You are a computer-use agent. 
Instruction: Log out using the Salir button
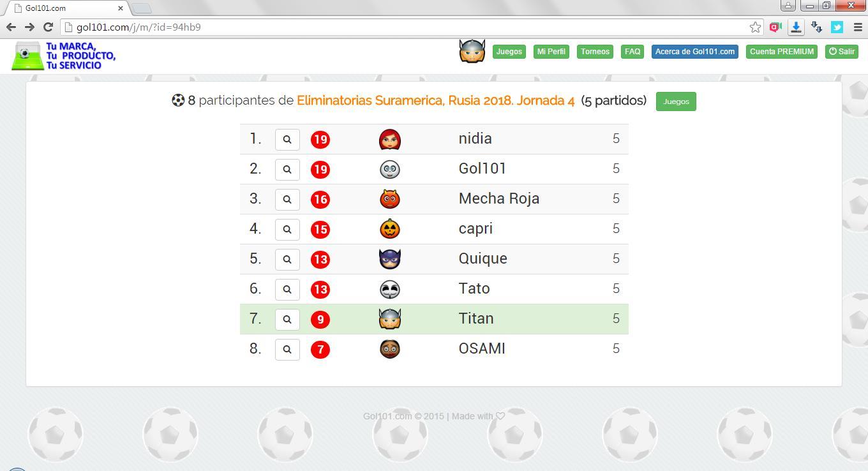click(841, 52)
